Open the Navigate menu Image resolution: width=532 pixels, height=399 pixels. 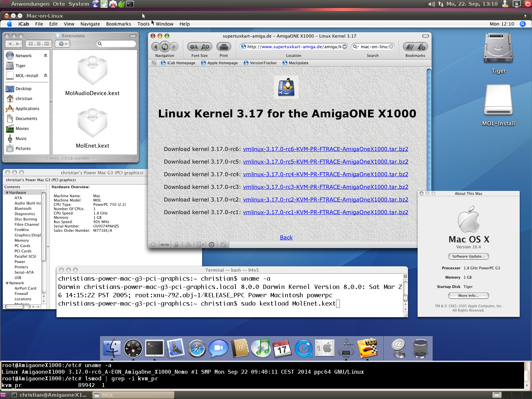coord(90,24)
